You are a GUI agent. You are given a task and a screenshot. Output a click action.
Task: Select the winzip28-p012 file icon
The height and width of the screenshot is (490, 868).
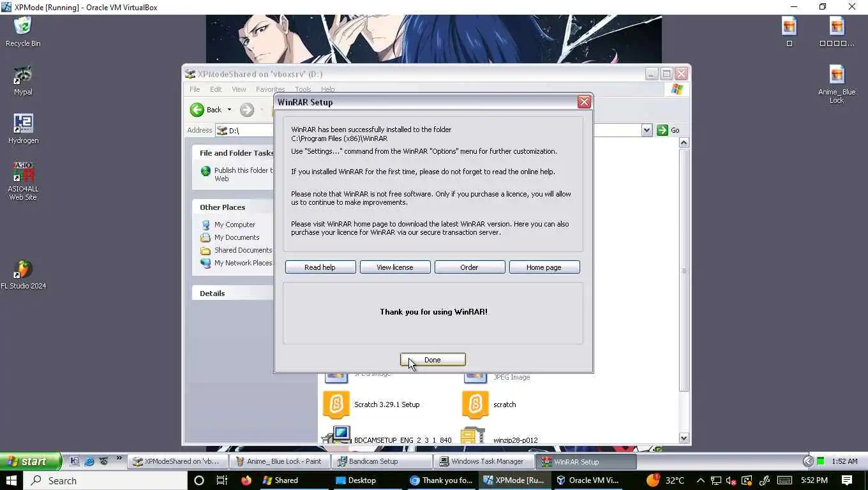pyautogui.click(x=474, y=435)
